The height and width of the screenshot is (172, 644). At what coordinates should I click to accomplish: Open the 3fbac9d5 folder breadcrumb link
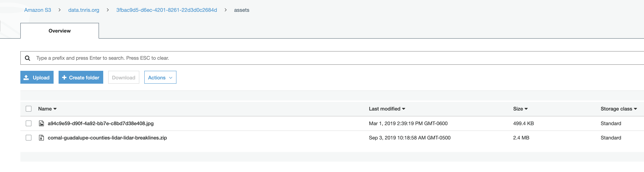coord(166,10)
